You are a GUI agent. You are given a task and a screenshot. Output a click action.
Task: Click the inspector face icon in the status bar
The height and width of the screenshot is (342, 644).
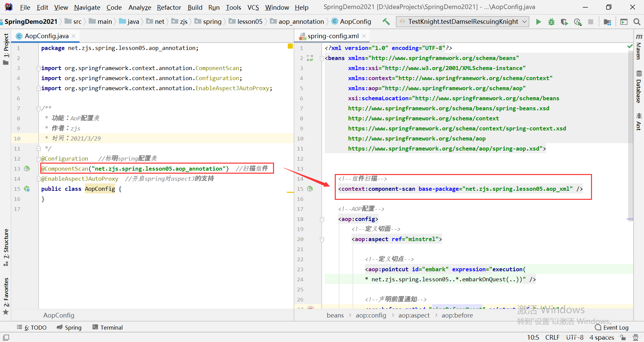(635, 337)
